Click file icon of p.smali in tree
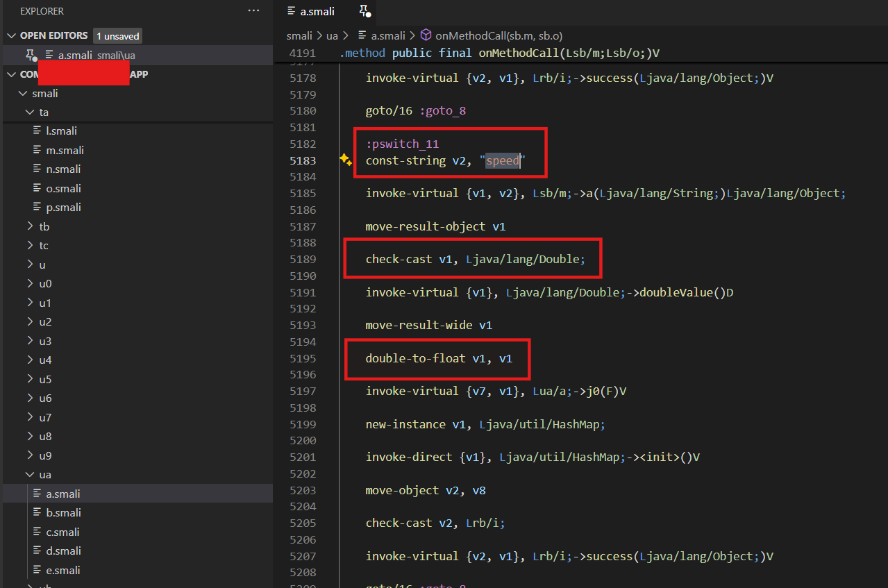This screenshot has width=888, height=588. [x=37, y=207]
